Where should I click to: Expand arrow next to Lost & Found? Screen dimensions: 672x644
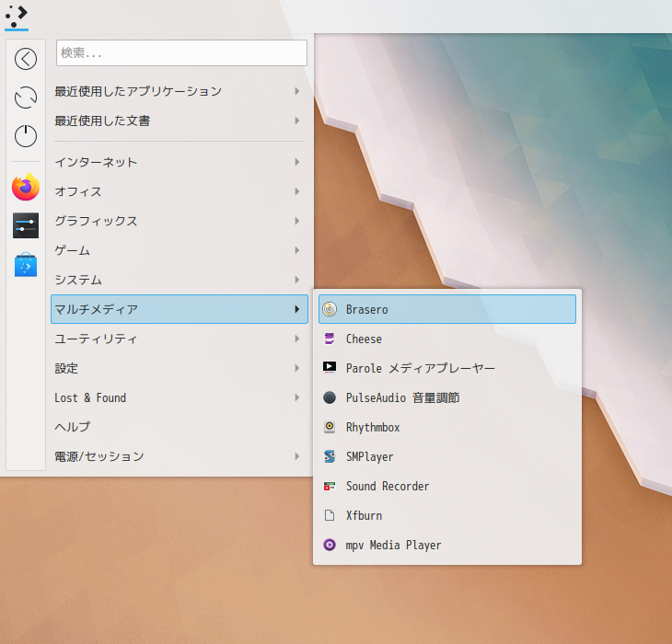point(297,397)
